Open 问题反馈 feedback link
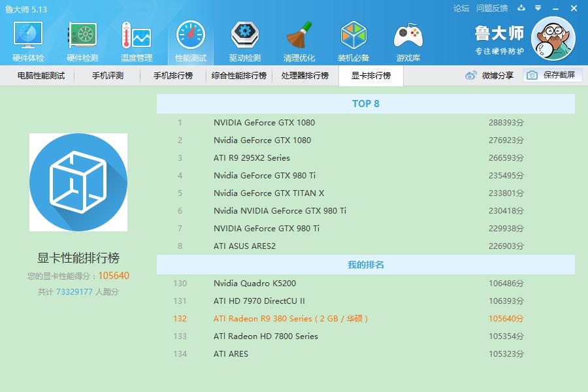The image size is (588, 392). click(492, 8)
